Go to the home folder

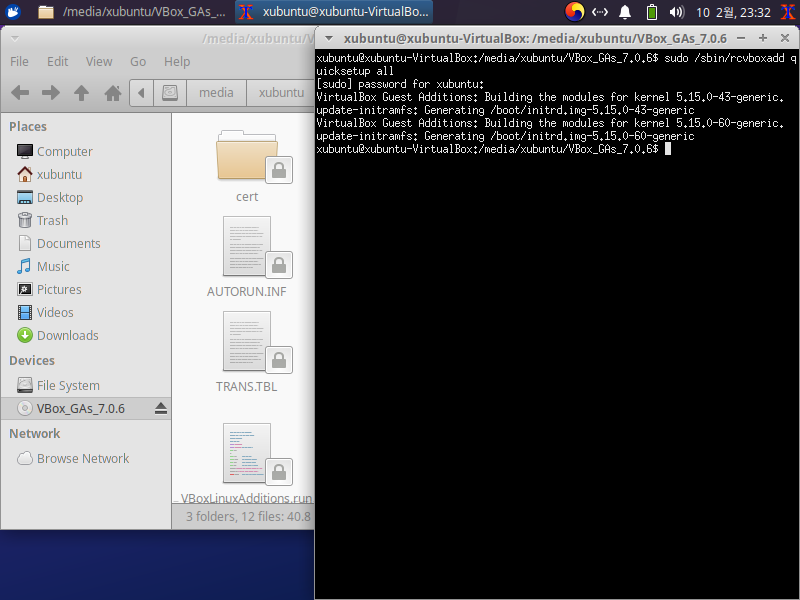pos(113,93)
